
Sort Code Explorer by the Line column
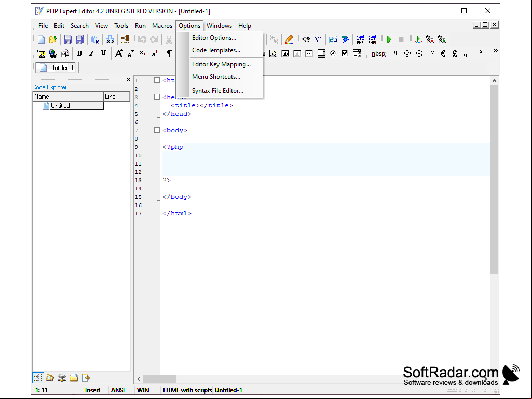(117, 97)
